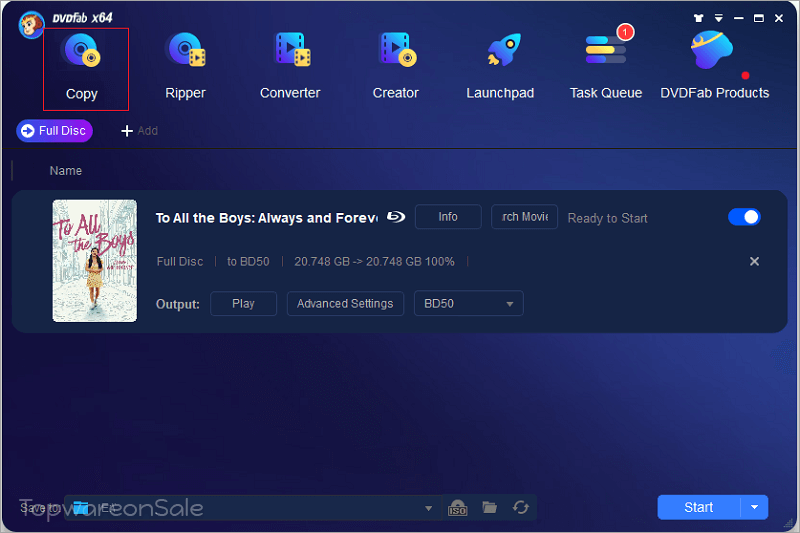Open the skin theme shirt icon

click(x=698, y=18)
